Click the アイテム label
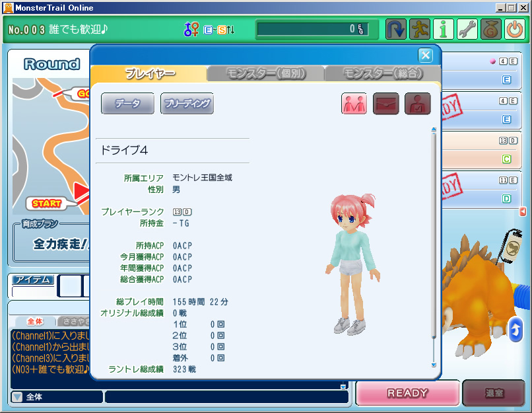This screenshot has width=532, height=413. (x=32, y=280)
